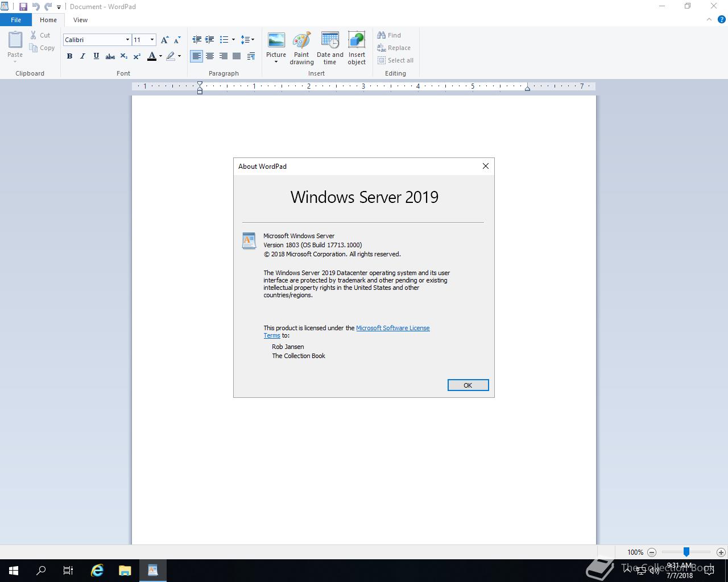The width and height of the screenshot is (728, 582).
Task: Close the About WordPad dialog
Action: click(485, 166)
